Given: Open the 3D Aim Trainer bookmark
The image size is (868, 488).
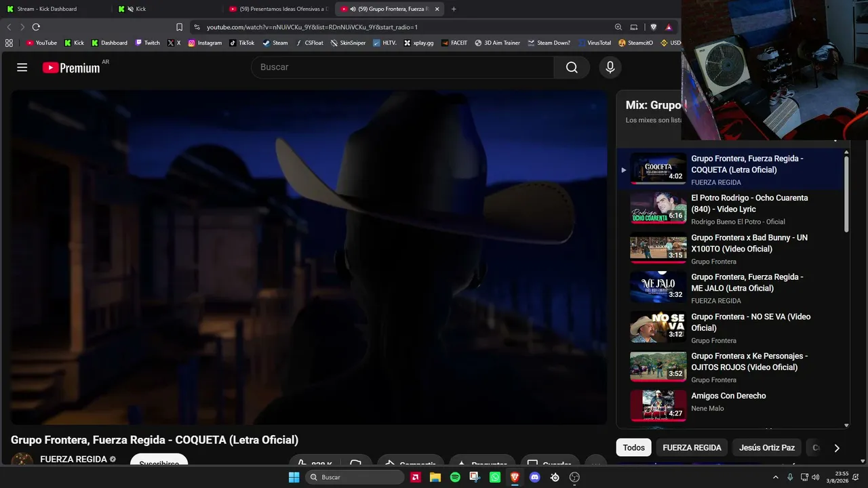Looking at the screenshot, I should (498, 43).
